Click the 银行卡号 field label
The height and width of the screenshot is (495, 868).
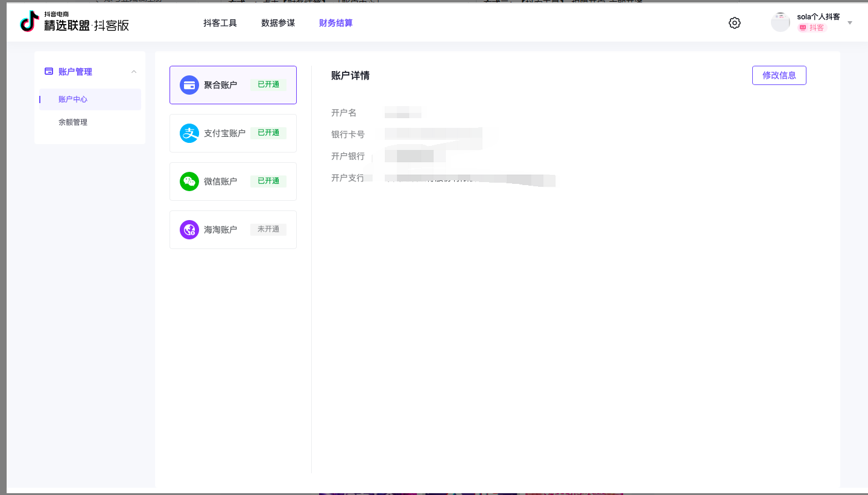[348, 134]
